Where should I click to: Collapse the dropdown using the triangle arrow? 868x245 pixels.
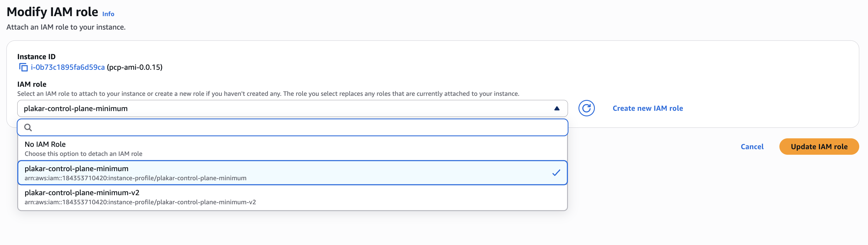pos(557,108)
